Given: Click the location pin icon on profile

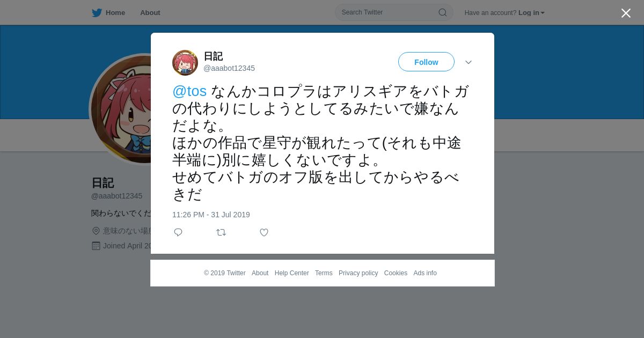Looking at the screenshot, I should 96,231.
